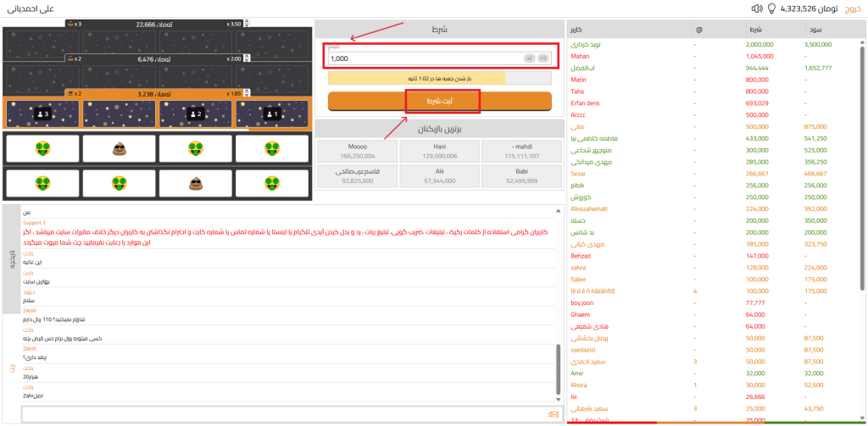Image resolution: width=868 pixels, height=426 pixels.
Task: Open top player card Babi
Action: point(522,176)
